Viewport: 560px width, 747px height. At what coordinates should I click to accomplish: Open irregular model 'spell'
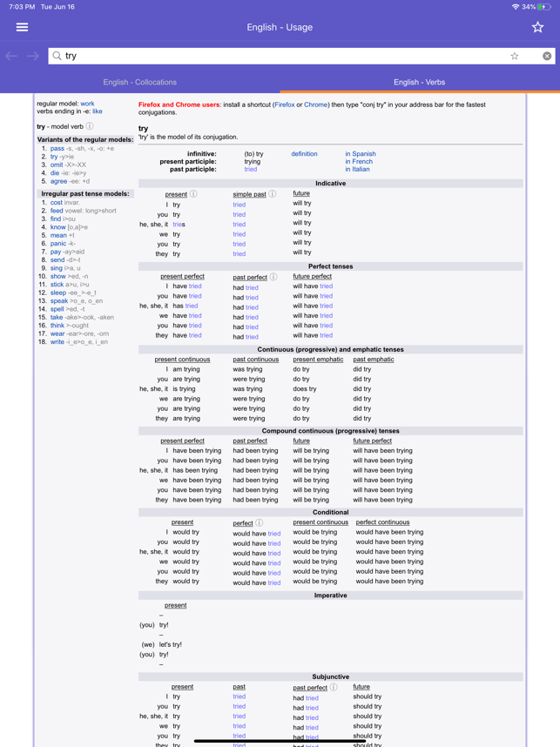coord(57,309)
